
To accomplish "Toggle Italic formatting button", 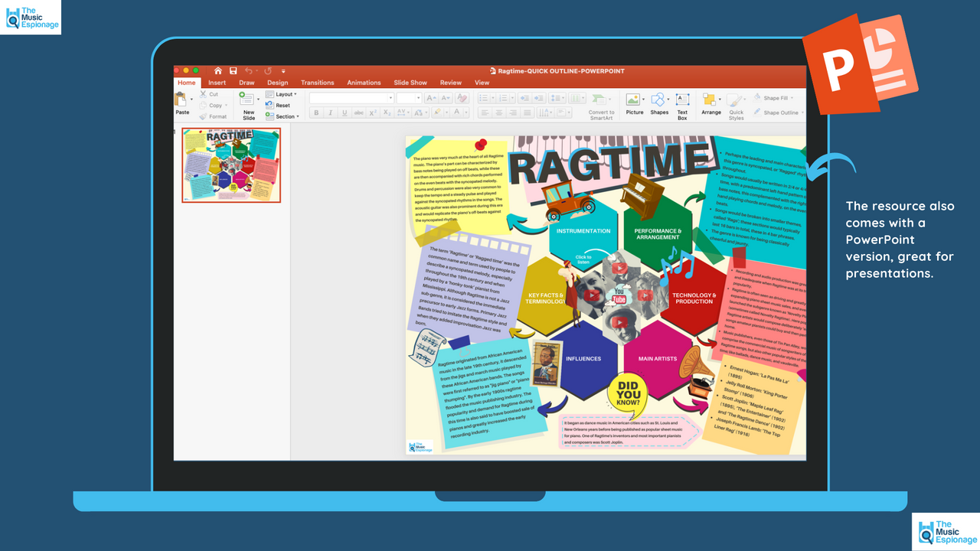I will [x=330, y=112].
